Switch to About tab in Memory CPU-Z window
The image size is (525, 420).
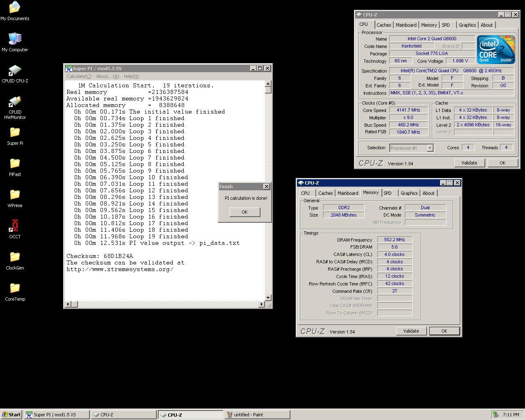pyautogui.click(x=429, y=193)
